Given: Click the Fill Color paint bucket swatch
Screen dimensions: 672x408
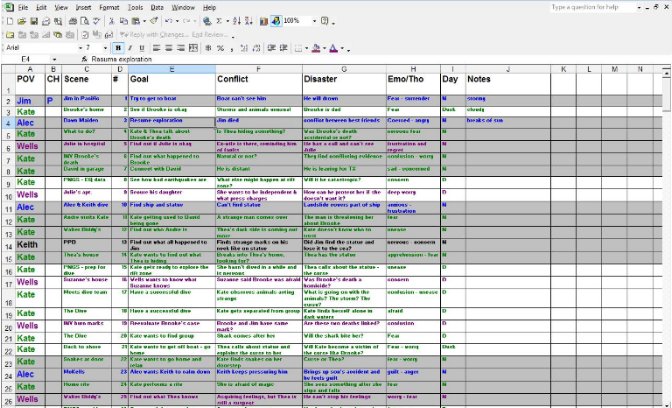Looking at the screenshot, I should click(315, 47).
